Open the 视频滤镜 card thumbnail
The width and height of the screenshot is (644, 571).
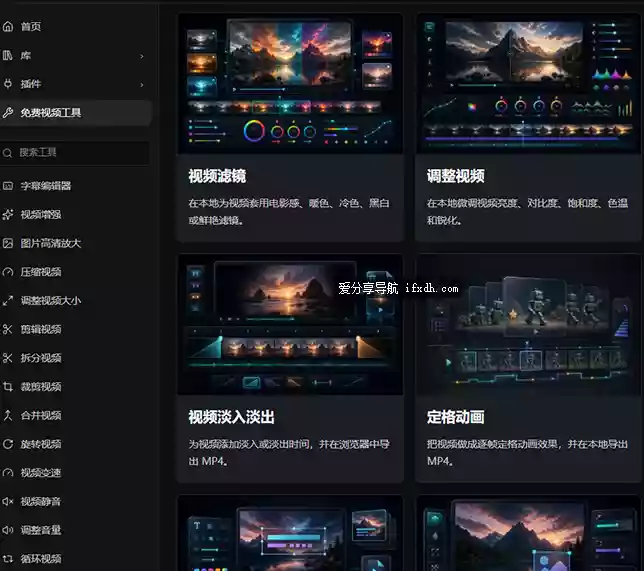click(290, 84)
